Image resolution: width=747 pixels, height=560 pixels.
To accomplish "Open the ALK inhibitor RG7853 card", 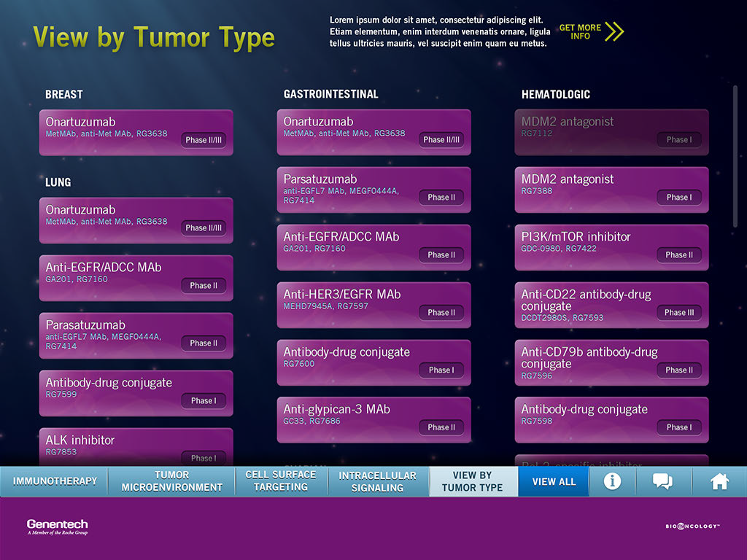I will click(x=136, y=447).
